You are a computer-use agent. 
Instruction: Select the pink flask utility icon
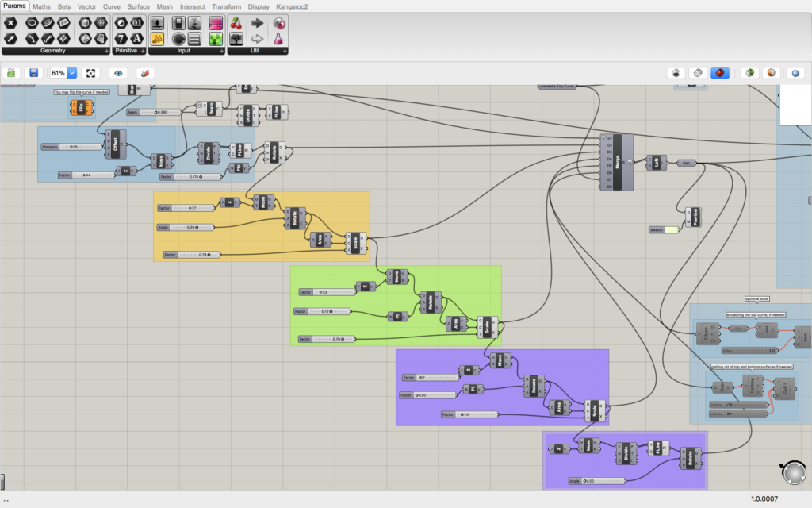coord(278,38)
